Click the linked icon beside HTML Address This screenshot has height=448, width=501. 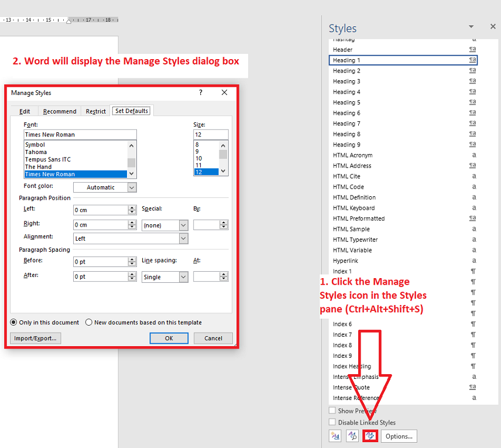[x=472, y=165]
